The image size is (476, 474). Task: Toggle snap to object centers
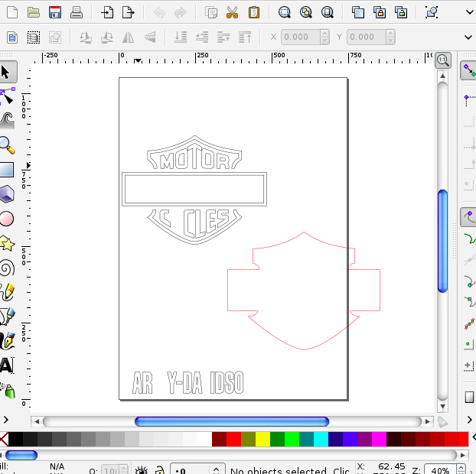(470, 345)
